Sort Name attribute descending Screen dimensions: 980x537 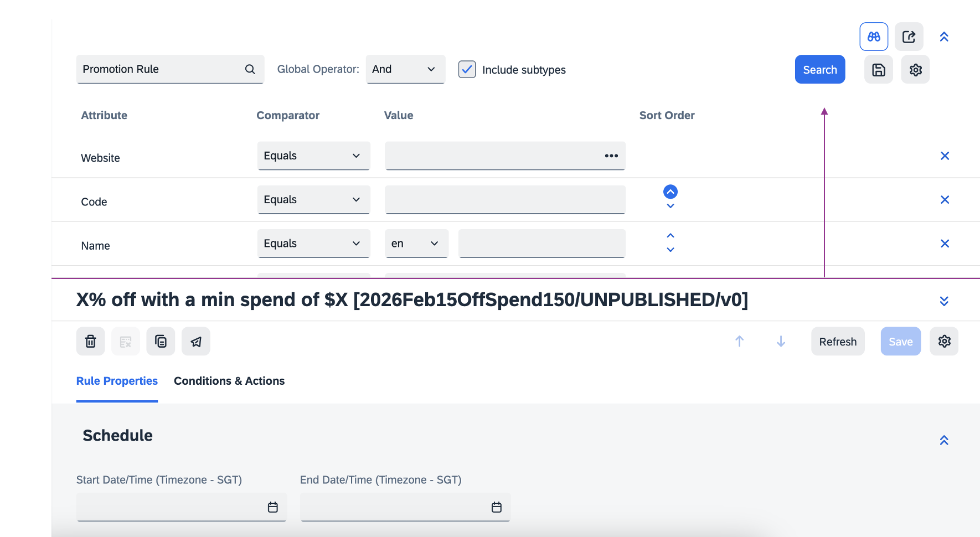670,250
